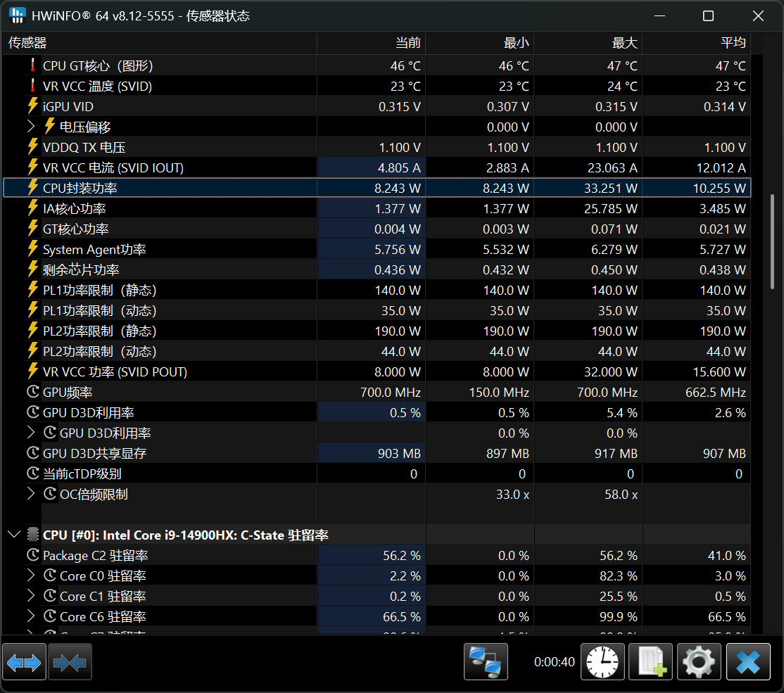Click the 0:00:40 elapsed time display

click(x=554, y=662)
